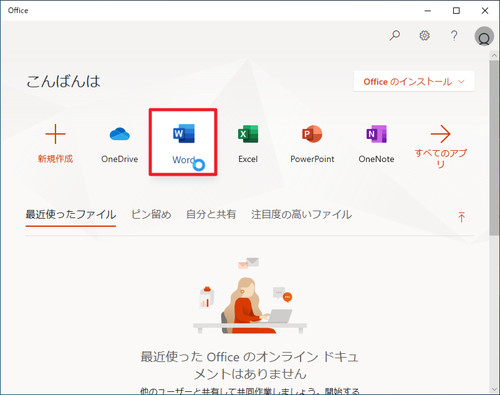This screenshot has width=500, height=395.
Task: Minimize the Office window
Action: pos(428,11)
